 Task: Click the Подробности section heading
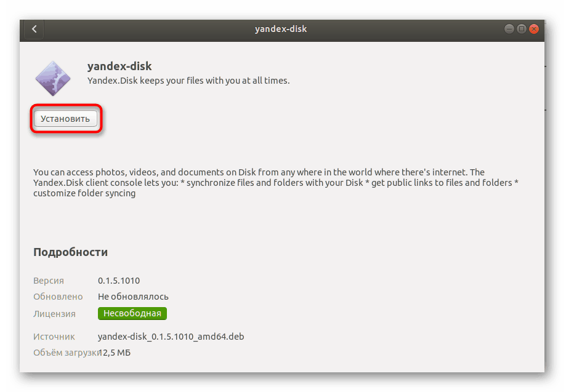(x=70, y=252)
